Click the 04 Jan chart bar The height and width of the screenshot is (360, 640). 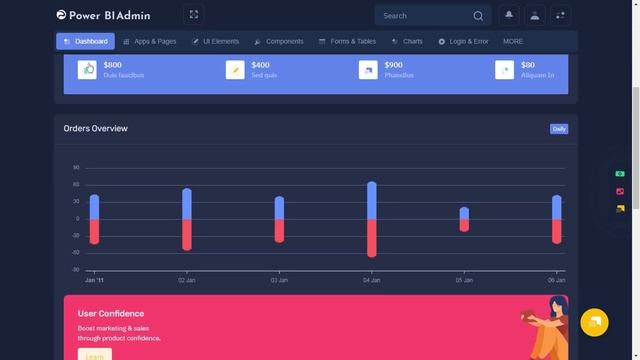372,220
